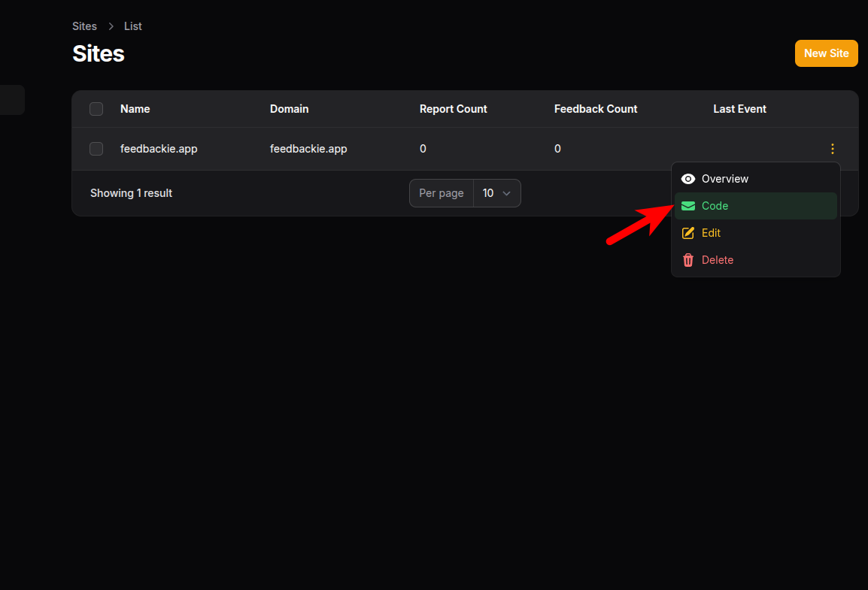Screen dimensions: 868x590
Task: Click the List breadcrumb item
Action: tap(133, 26)
